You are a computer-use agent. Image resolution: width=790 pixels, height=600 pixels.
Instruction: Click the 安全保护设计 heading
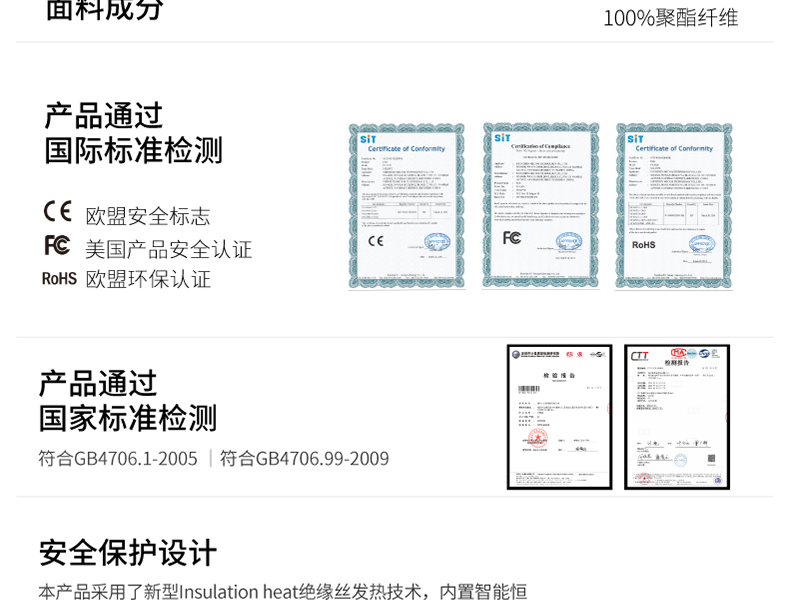(x=128, y=552)
